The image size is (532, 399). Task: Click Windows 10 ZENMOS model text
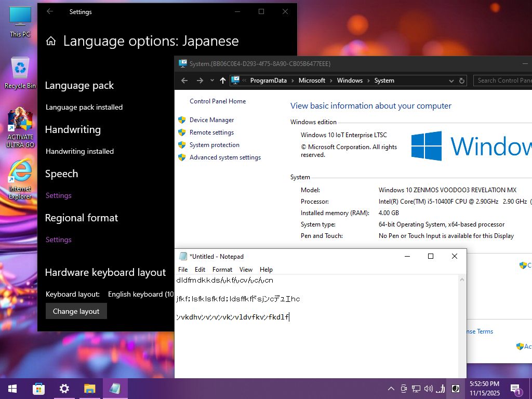(x=447, y=190)
